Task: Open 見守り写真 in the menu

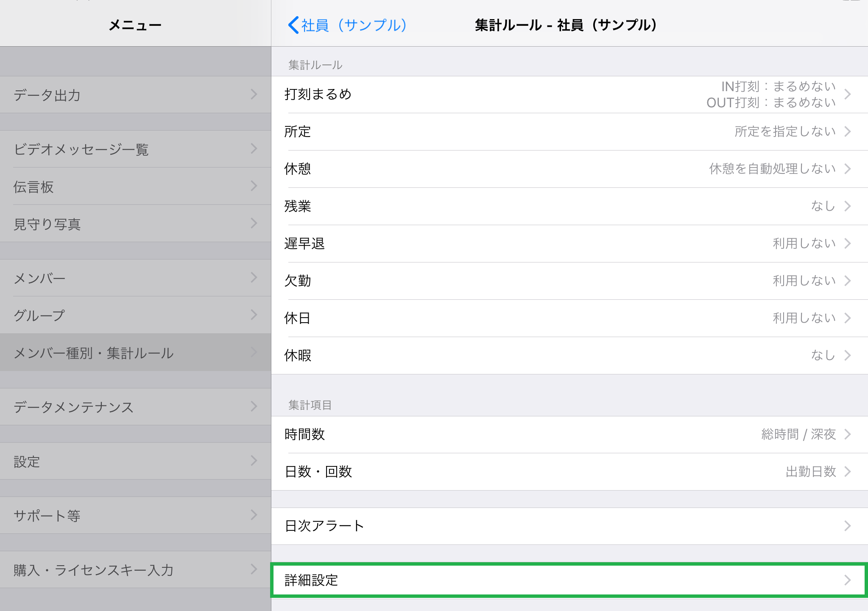Action: (135, 223)
